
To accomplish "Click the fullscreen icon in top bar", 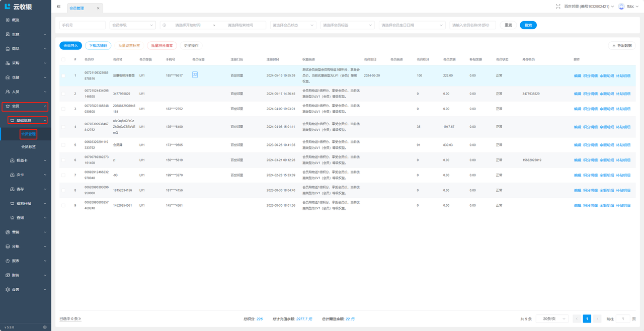I will (x=558, y=7).
